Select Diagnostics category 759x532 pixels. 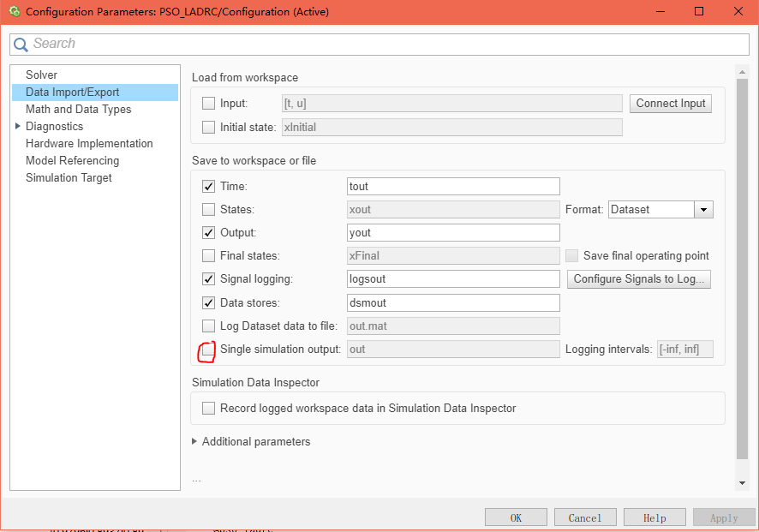[54, 126]
